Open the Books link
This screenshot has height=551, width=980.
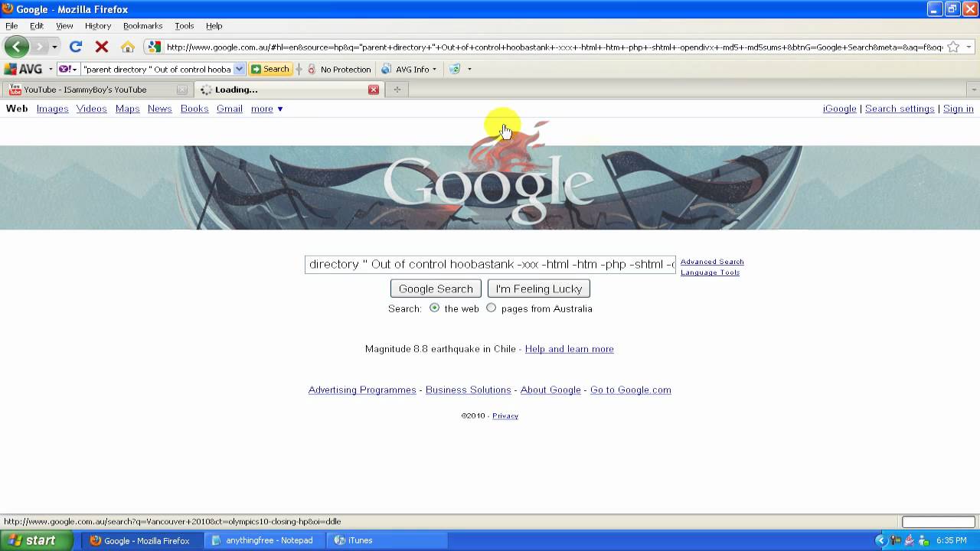coord(194,109)
